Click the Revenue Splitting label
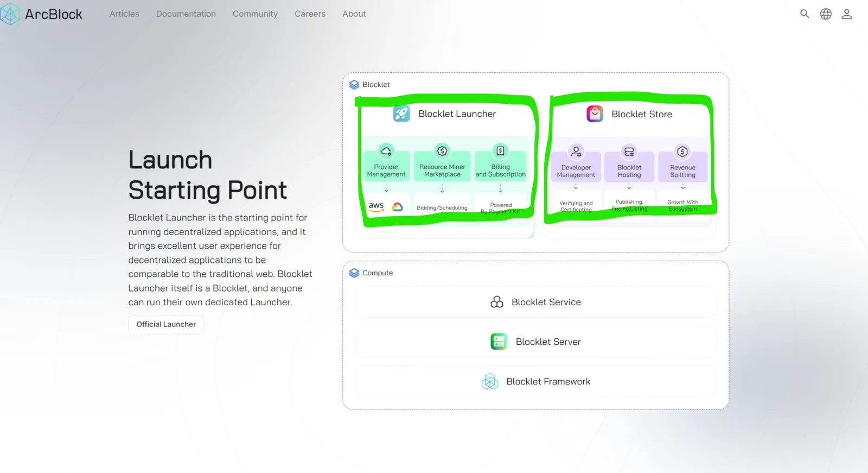The width and height of the screenshot is (868, 473). [x=682, y=171]
